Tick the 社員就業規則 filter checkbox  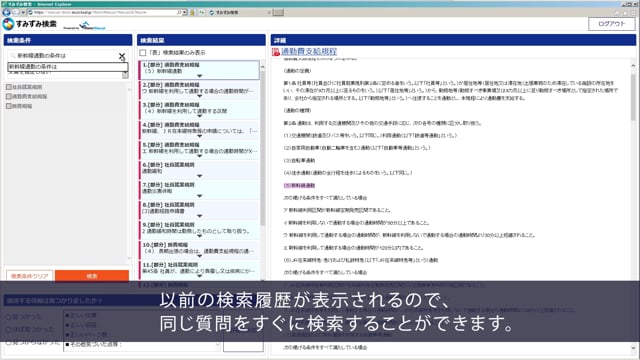click(x=9, y=87)
